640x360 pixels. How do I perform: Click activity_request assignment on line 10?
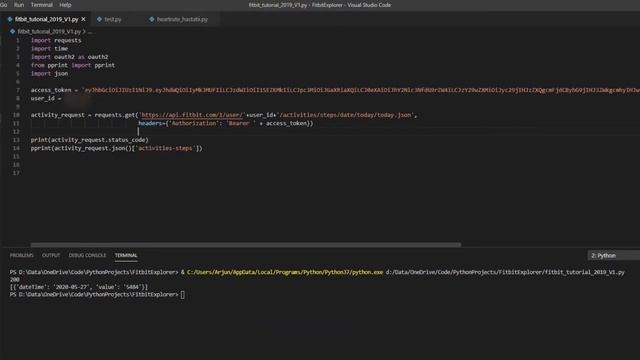pyautogui.click(x=57, y=115)
